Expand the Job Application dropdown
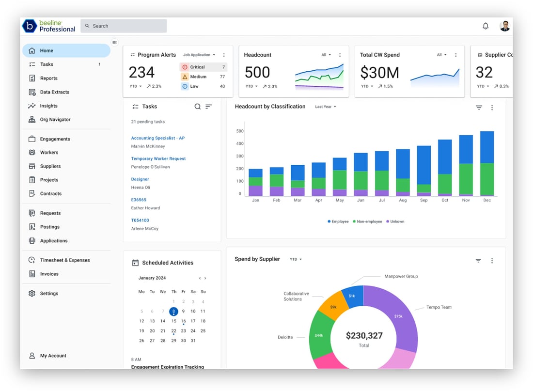Viewport: 533px width, 392px height. coord(199,55)
